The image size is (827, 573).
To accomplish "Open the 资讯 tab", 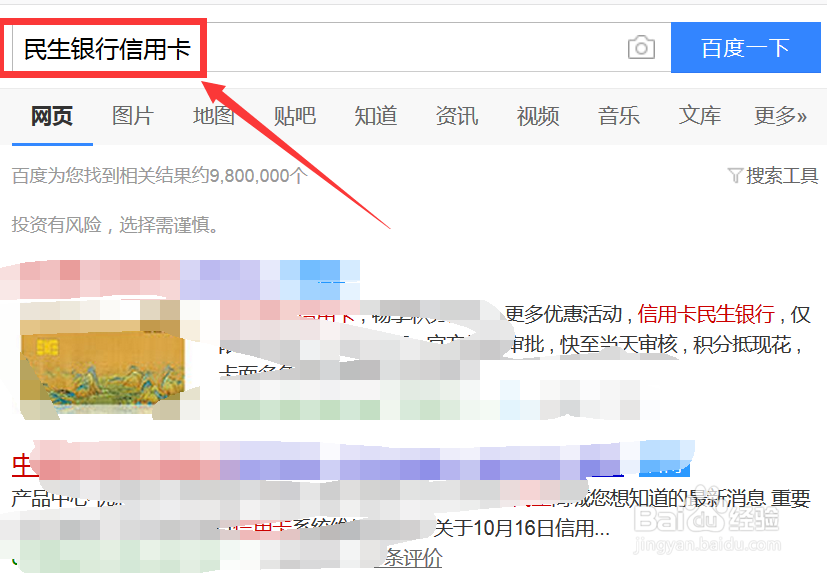I will (x=457, y=116).
